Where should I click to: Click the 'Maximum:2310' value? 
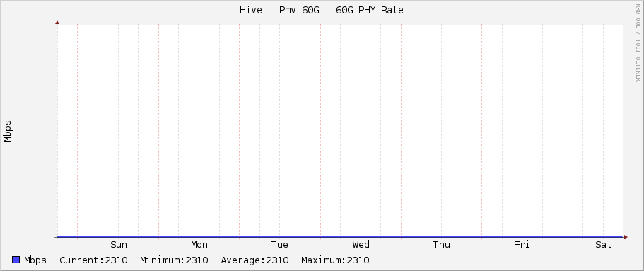[335, 260]
